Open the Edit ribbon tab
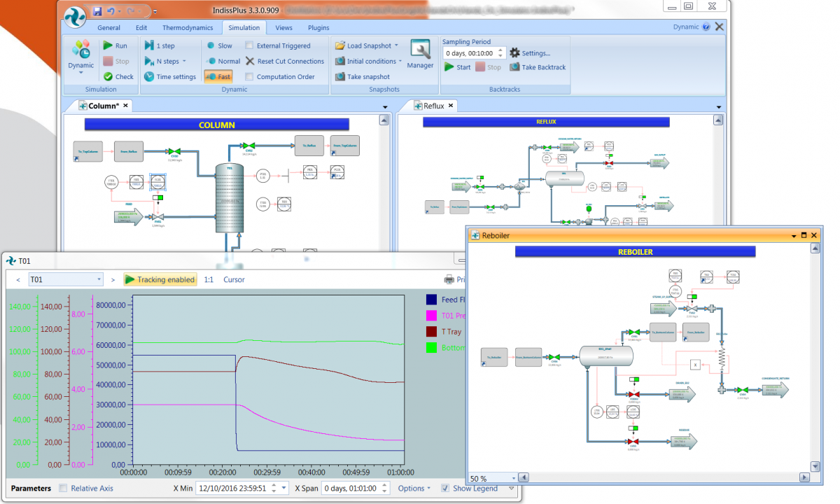Image resolution: width=840 pixels, height=504 pixels. point(141,28)
